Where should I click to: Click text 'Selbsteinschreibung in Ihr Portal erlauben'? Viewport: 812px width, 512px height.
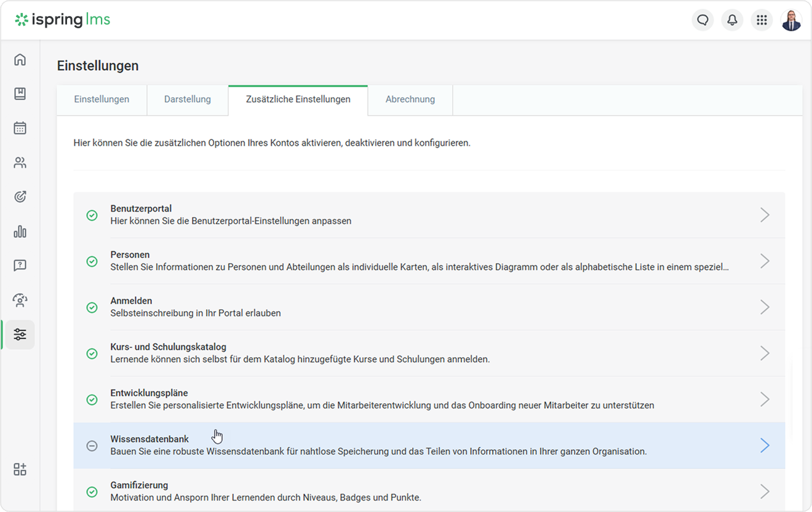(x=196, y=313)
